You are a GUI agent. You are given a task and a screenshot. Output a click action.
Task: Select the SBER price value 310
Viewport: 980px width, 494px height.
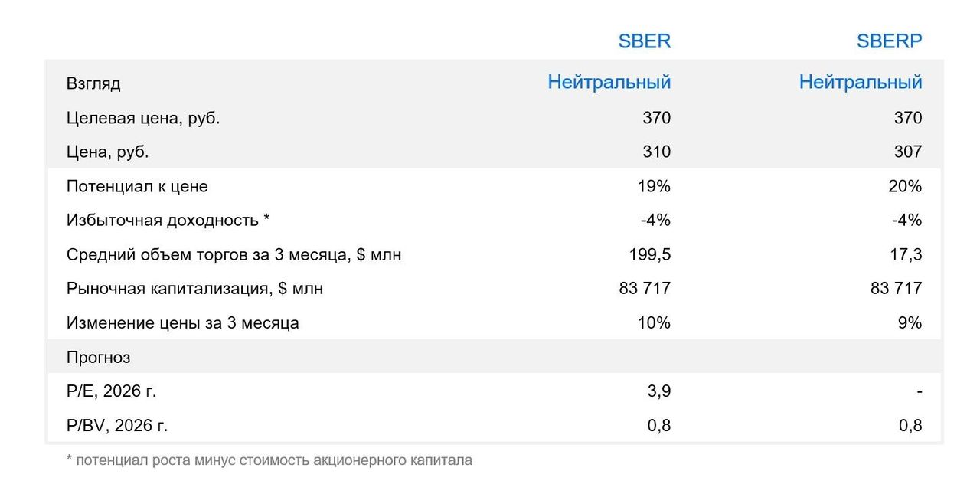coord(656,152)
